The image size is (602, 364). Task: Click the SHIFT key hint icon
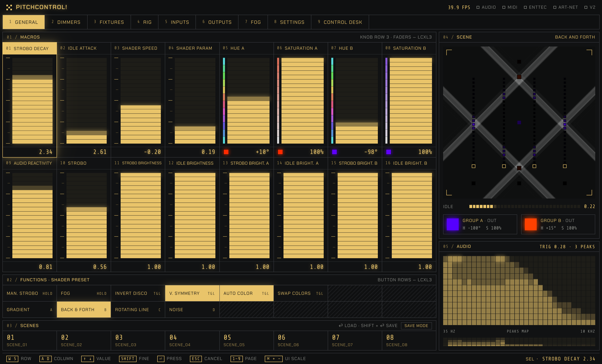click(128, 359)
